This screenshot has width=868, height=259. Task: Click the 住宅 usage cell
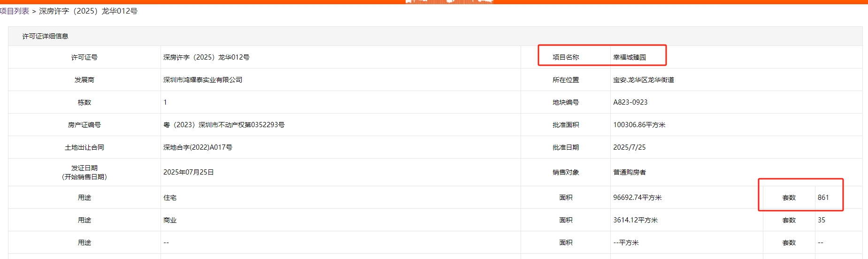[x=170, y=198]
